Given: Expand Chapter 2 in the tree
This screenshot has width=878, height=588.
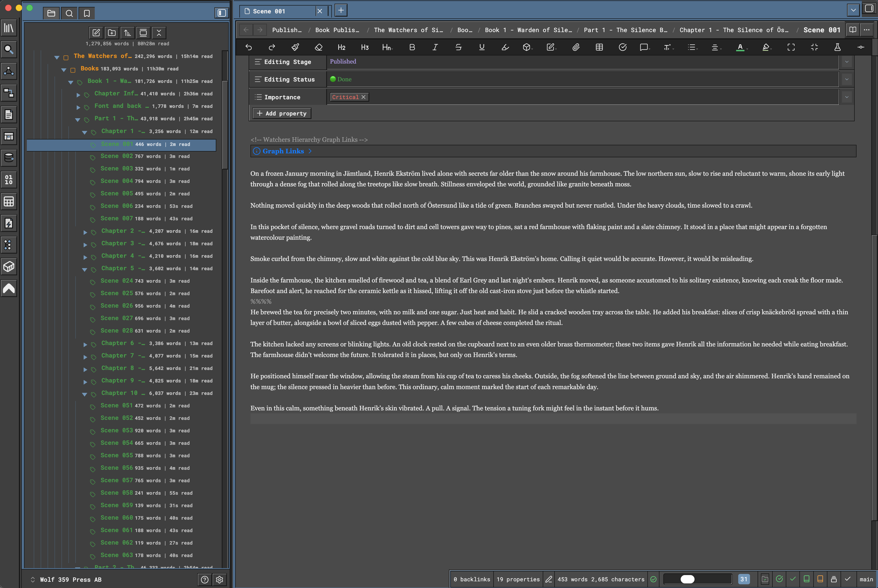Looking at the screenshot, I should pyautogui.click(x=85, y=232).
